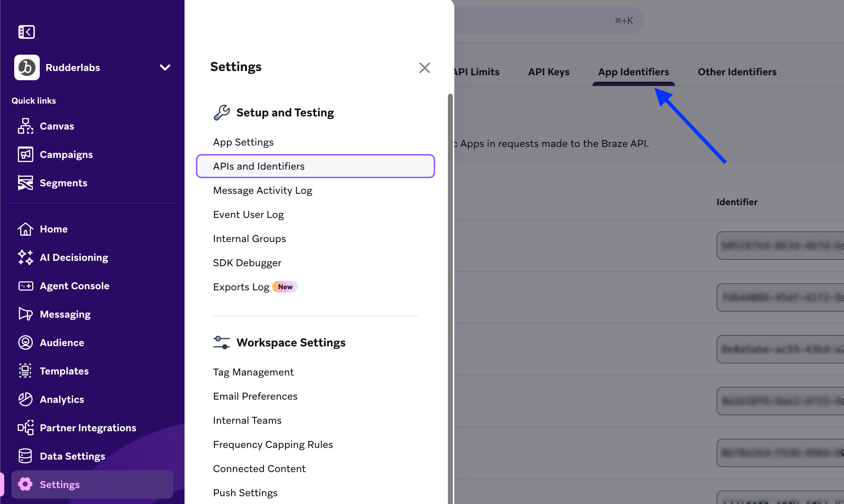Open the Message Activity Log
The height and width of the screenshot is (504, 844).
click(x=262, y=190)
